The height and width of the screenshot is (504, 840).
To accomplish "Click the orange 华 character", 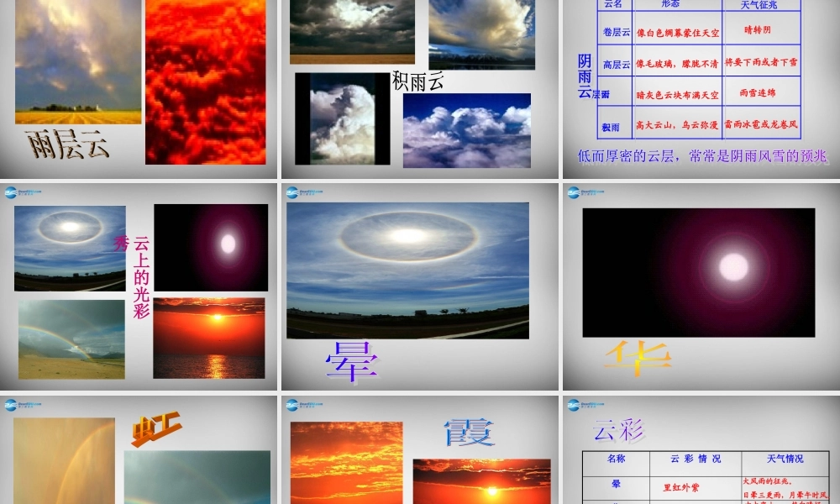I will [638, 357].
